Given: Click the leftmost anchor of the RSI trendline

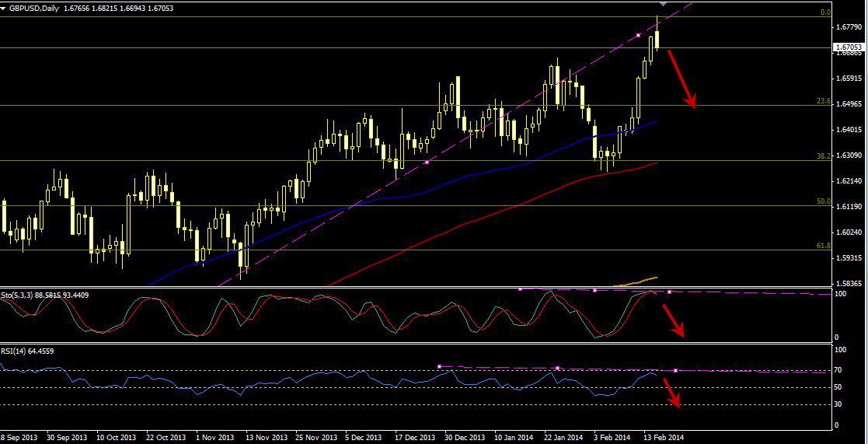Looking at the screenshot, I should 440,365.
